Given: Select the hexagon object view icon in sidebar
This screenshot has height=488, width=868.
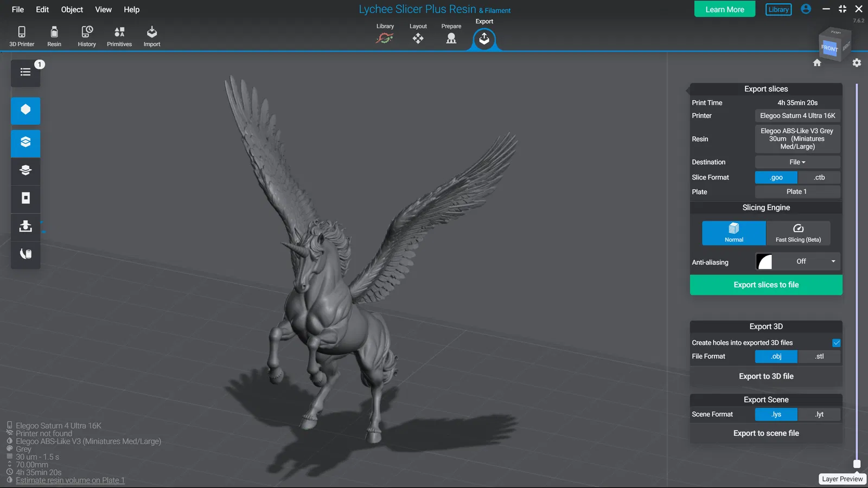Looking at the screenshot, I should click(25, 110).
